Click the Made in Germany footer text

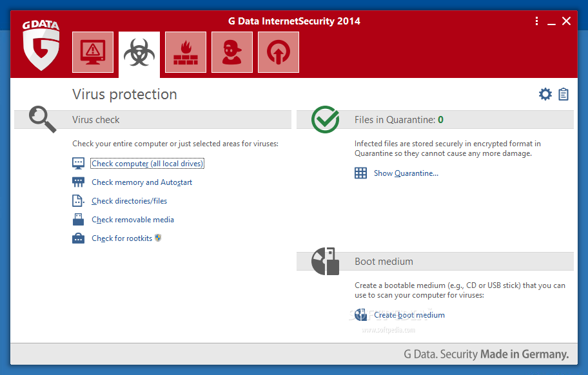tap(524, 354)
